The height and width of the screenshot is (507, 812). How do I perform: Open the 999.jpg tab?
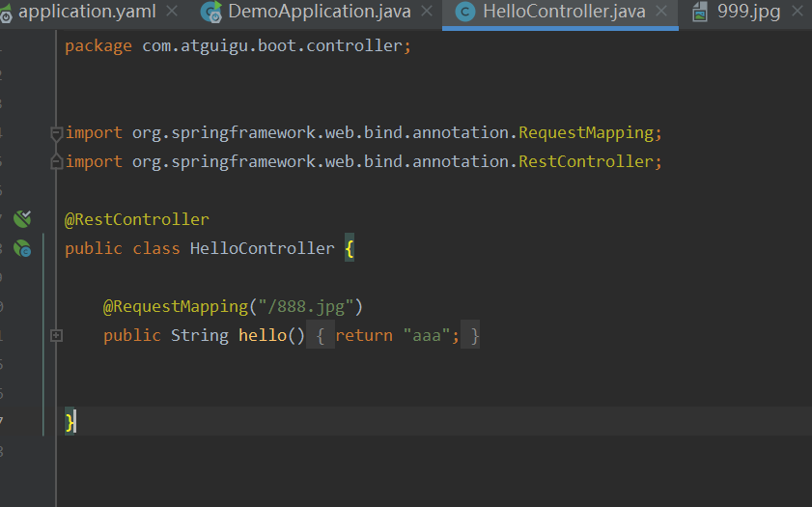(748, 12)
